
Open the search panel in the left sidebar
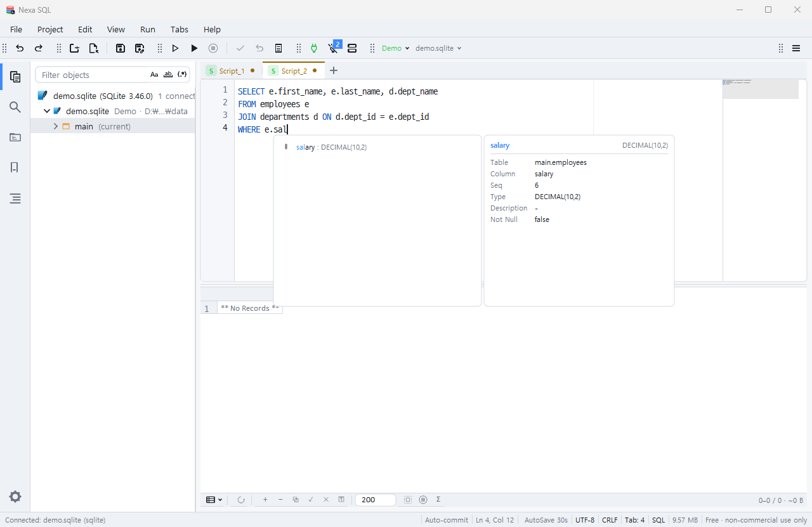pyautogui.click(x=15, y=107)
